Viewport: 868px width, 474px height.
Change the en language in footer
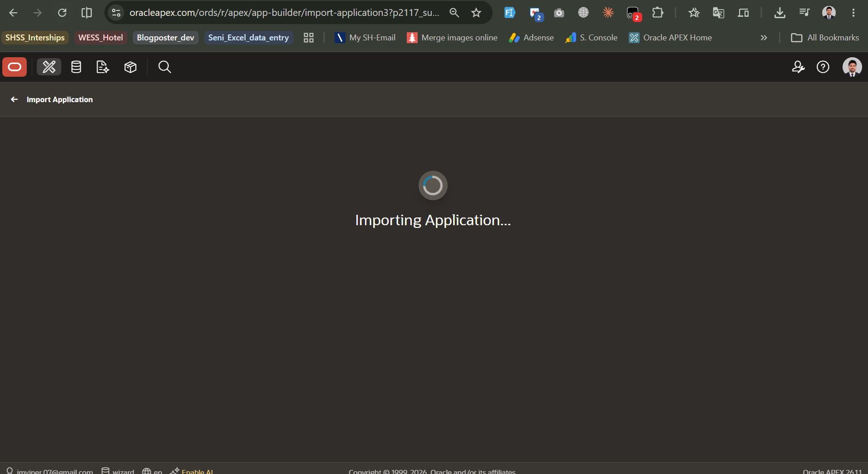click(152, 471)
